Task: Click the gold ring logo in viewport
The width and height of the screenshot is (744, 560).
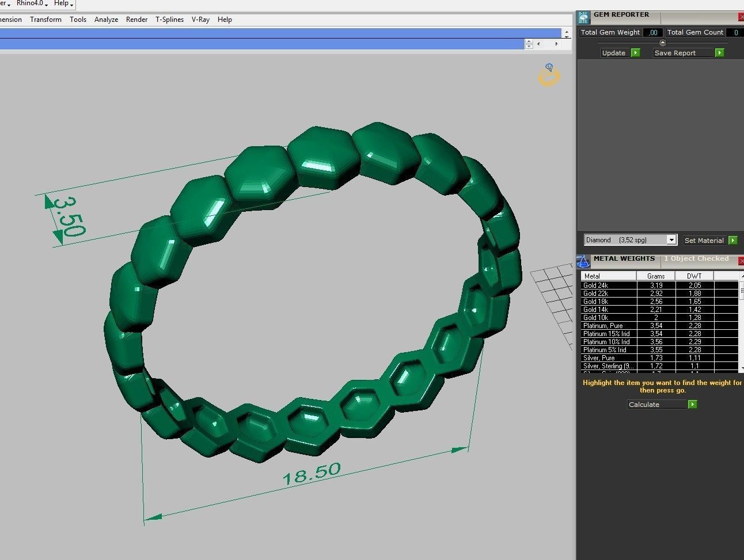Action: tap(549, 75)
